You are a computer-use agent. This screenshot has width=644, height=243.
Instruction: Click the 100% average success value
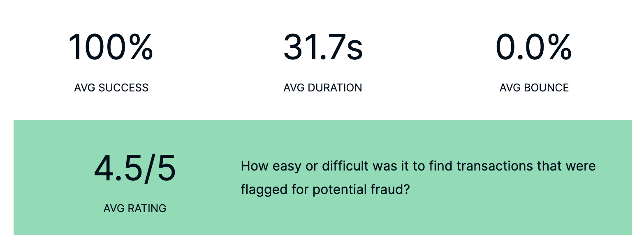click(x=111, y=47)
